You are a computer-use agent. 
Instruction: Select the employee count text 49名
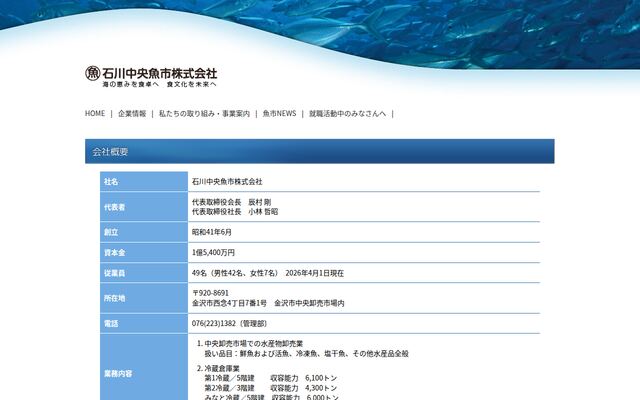(199, 273)
